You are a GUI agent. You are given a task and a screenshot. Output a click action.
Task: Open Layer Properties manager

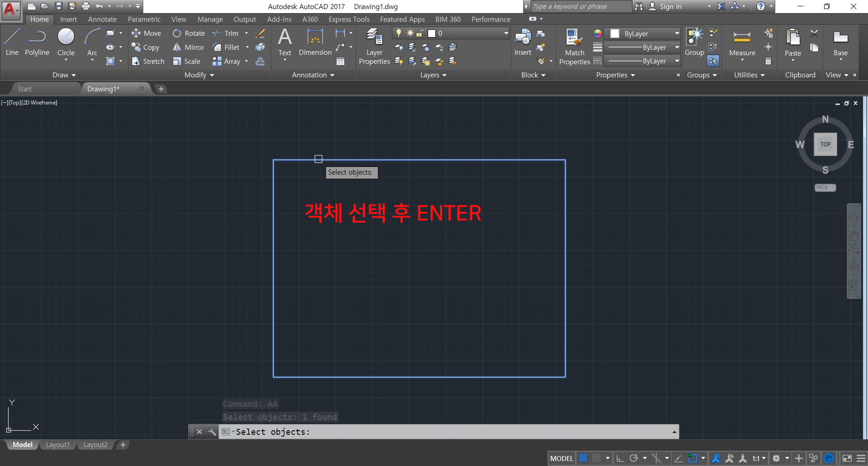(374, 46)
